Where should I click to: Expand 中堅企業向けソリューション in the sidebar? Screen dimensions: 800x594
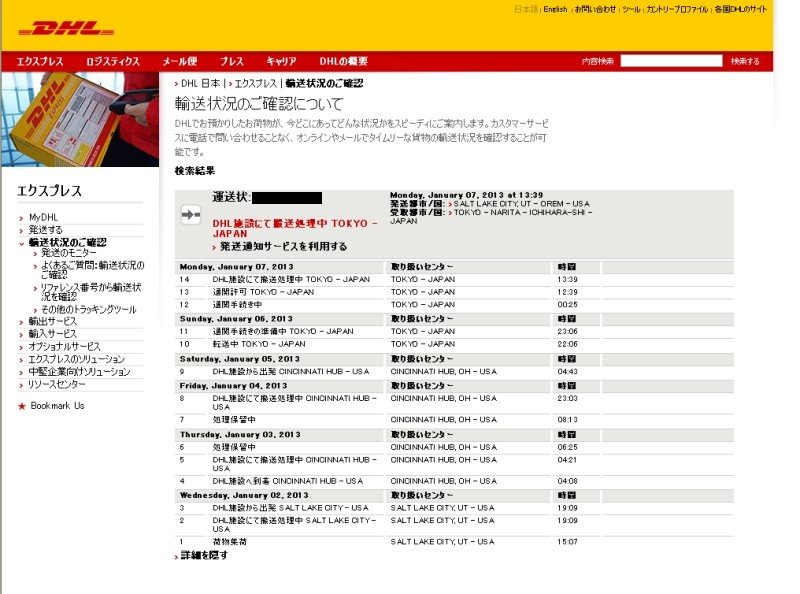pyautogui.click(x=80, y=372)
